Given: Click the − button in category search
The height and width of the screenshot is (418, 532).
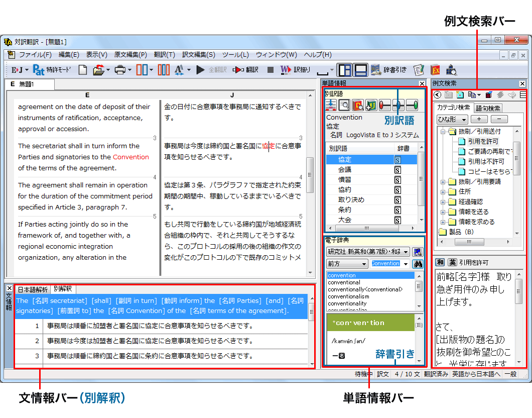Looking at the screenshot, I should coord(499,119).
